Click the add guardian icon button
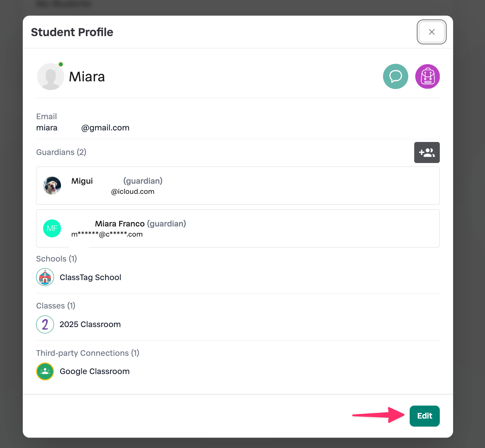 (426, 152)
